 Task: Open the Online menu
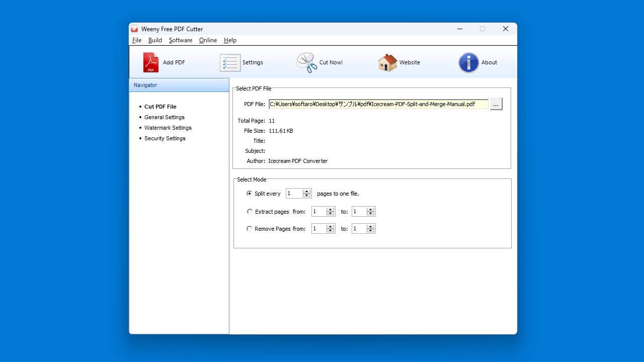pyautogui.click(x=208, y=40)
